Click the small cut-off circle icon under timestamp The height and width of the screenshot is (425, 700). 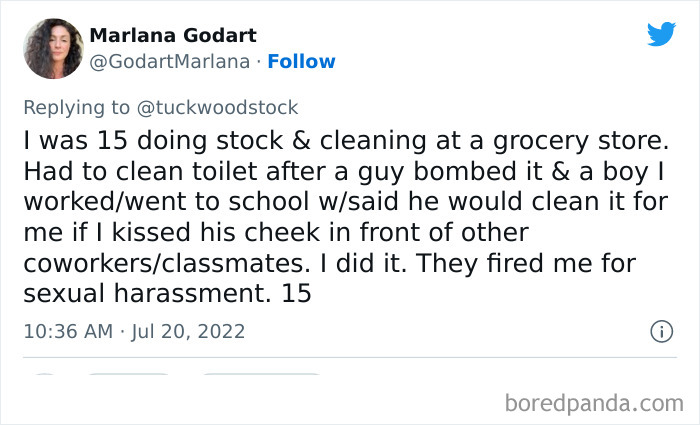(45, 377)
